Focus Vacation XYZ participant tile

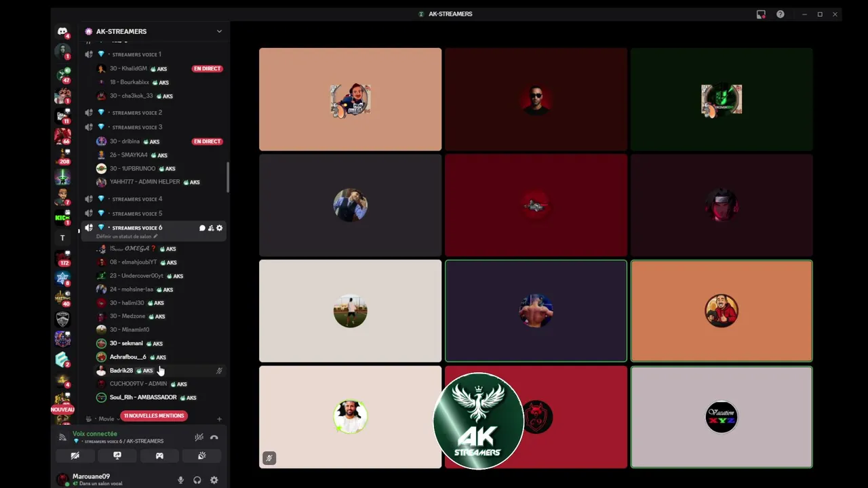click(x=722, y=417)
